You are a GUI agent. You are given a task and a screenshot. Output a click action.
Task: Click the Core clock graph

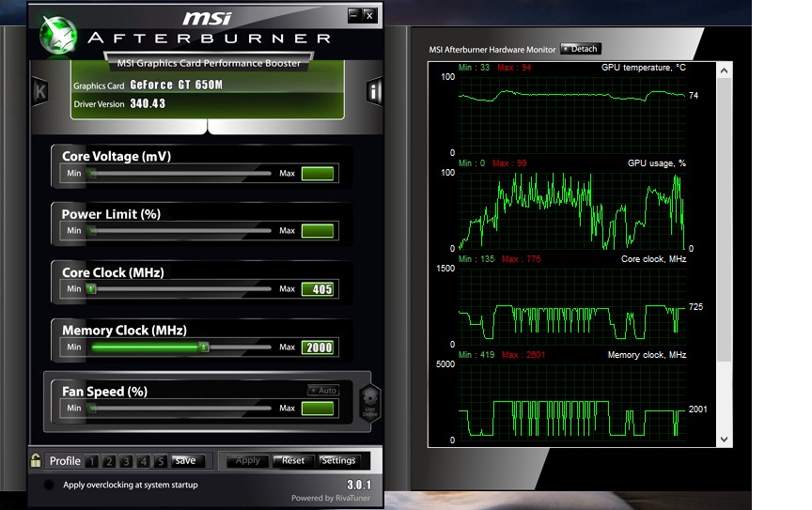(x=571, y=306)
